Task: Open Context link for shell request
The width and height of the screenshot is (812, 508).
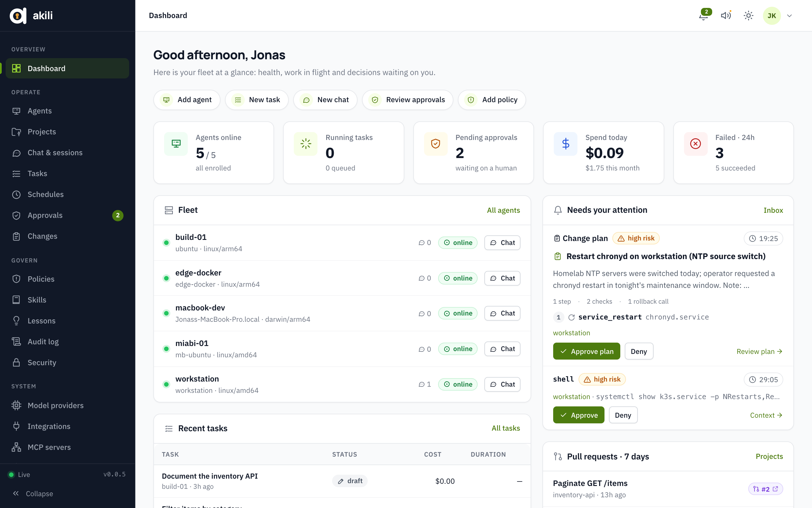Action: click(766, 415)
